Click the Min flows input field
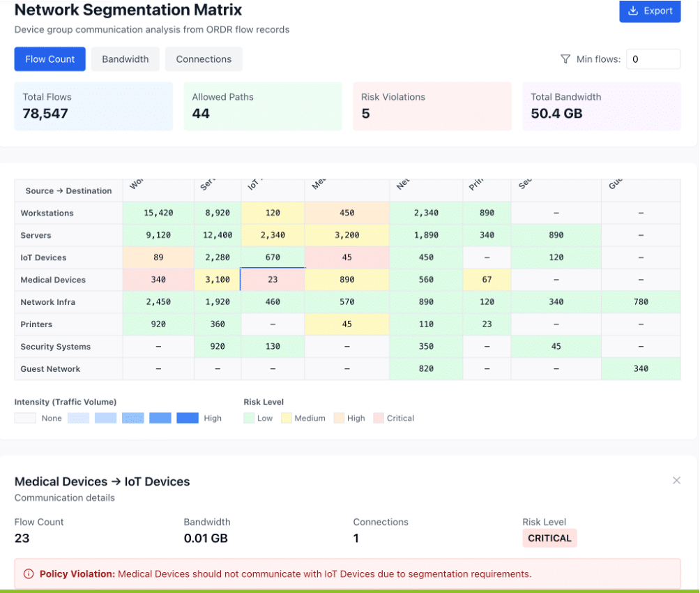Screen dimensions: 700x593 (x=653, y=59)
